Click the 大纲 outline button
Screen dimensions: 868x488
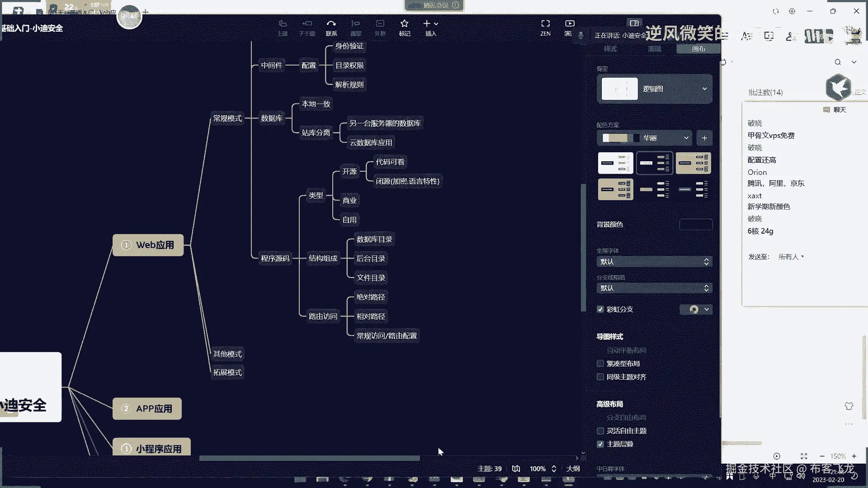573,469
